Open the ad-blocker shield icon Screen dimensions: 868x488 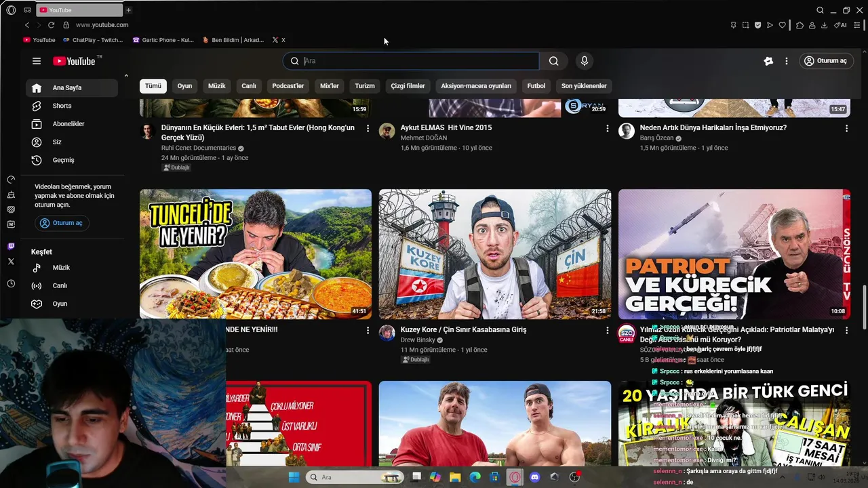(757, 25)
